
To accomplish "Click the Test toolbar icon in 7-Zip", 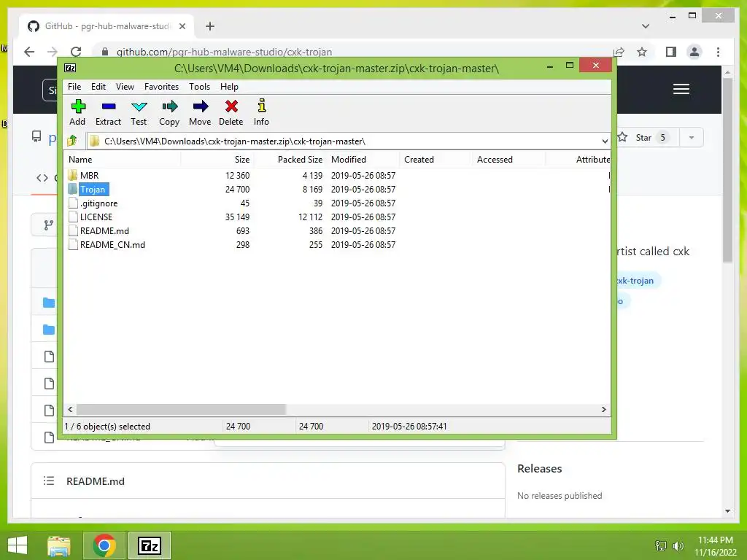I will pyautogui.click(x=139, y=106).
